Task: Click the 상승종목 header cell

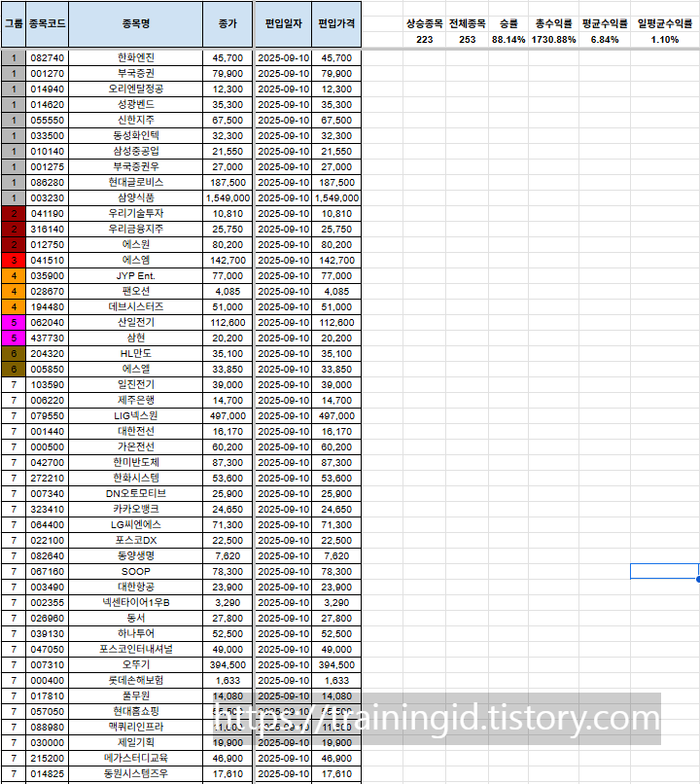Action: (424, 23)
